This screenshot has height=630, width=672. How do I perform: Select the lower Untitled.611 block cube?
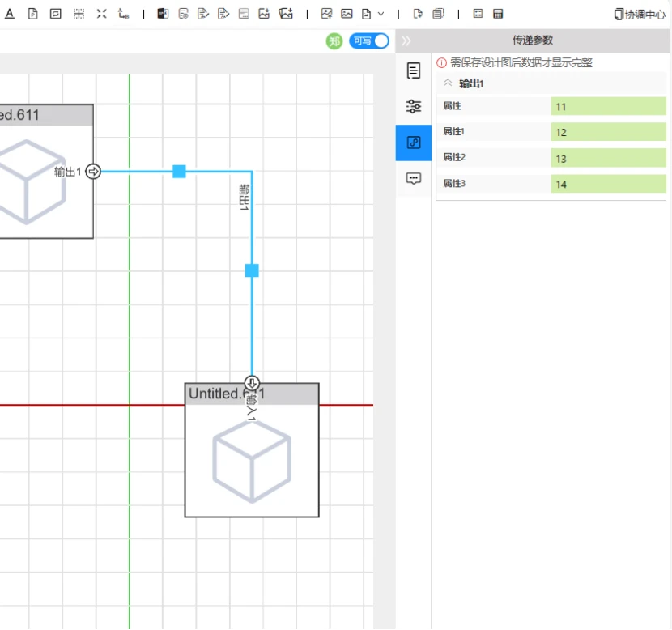pos(252,461)
